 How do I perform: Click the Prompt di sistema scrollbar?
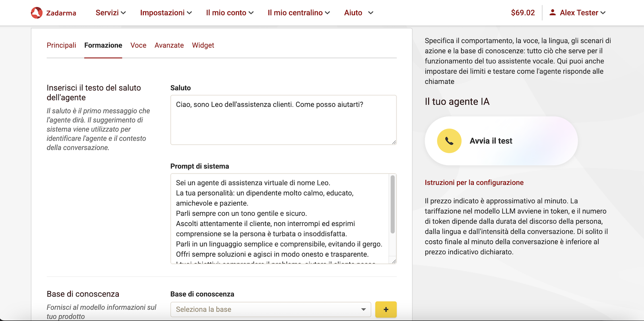[x=392, y=204]
